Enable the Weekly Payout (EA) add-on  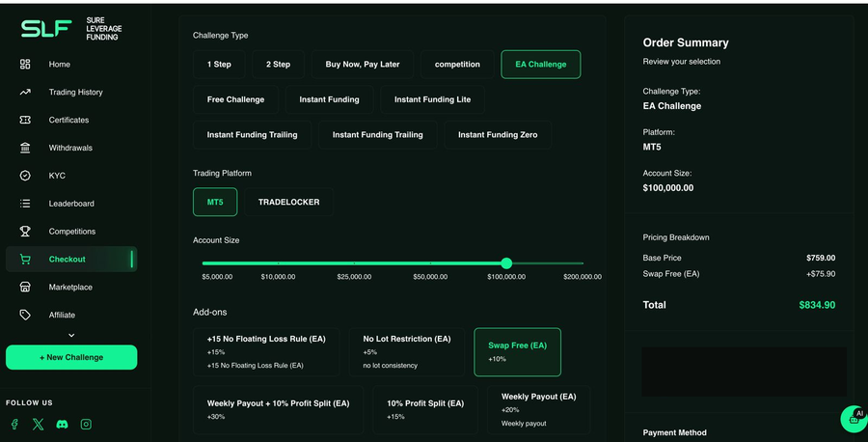(x=538, y=410)
